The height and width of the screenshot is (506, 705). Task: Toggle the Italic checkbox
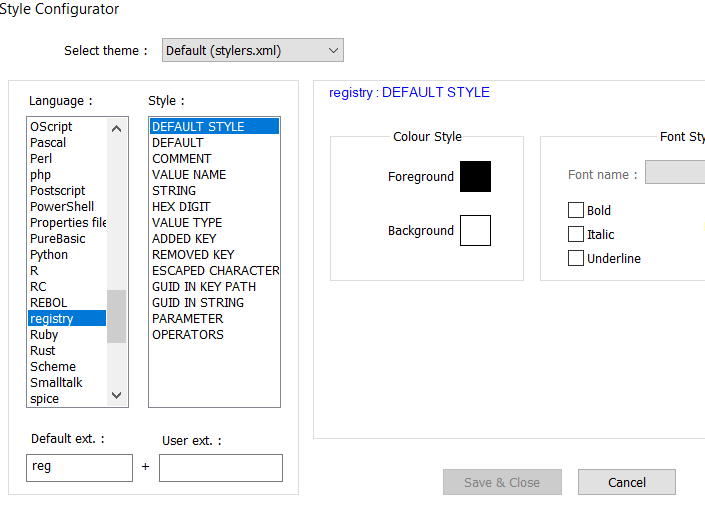576,234
